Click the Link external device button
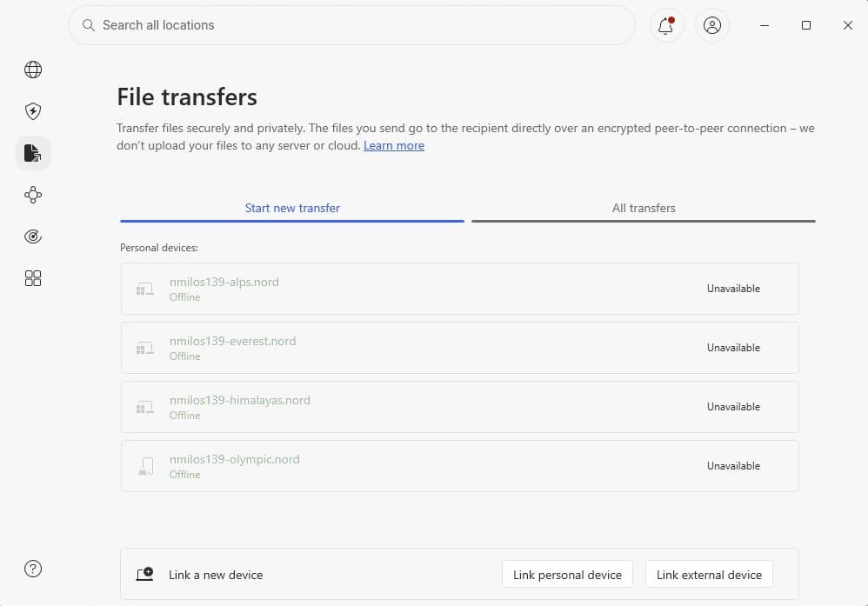The height and width of the screenshot is (606, 868). tap(709, 575)
